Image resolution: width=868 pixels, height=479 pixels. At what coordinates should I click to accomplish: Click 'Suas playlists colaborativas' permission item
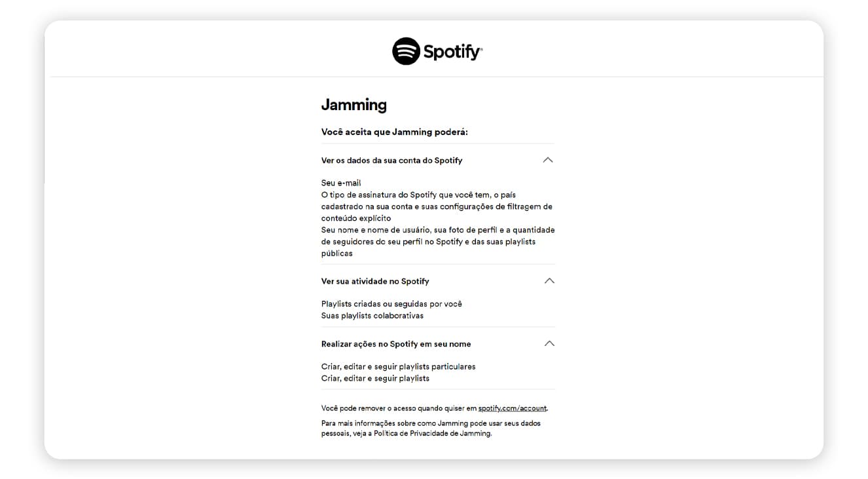click(x=372, y=316)
